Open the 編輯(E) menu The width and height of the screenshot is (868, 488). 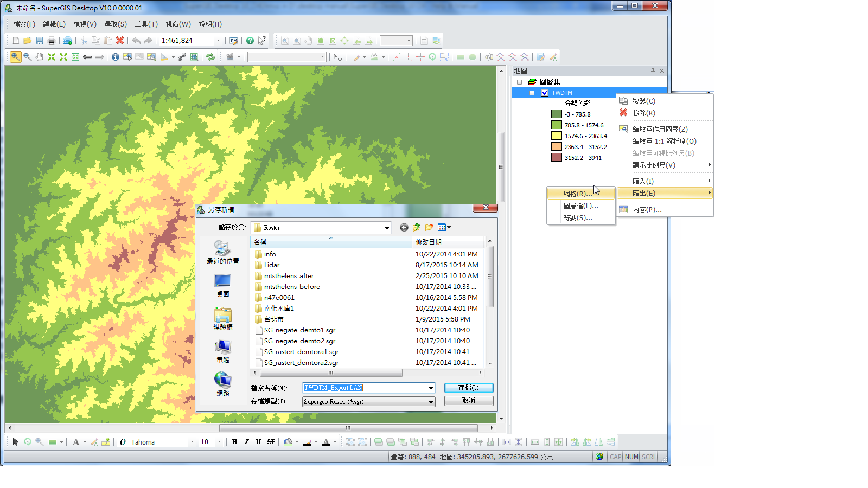click(54, 24)
